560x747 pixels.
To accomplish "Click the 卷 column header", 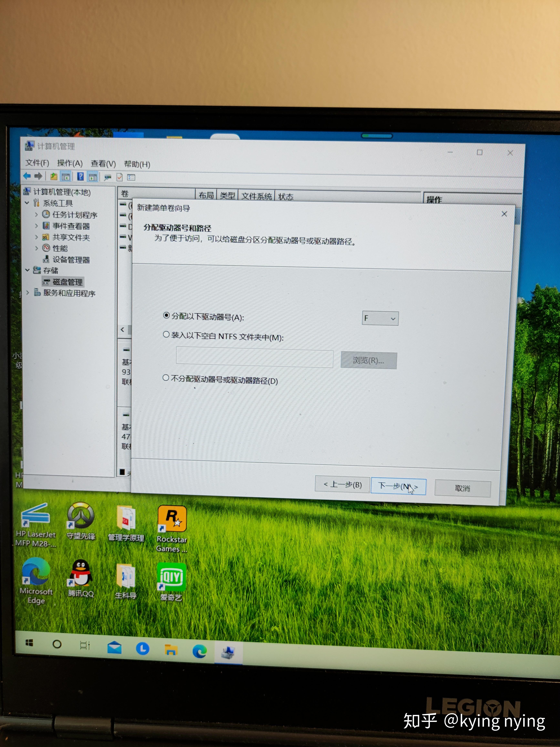I will [157, 194].
